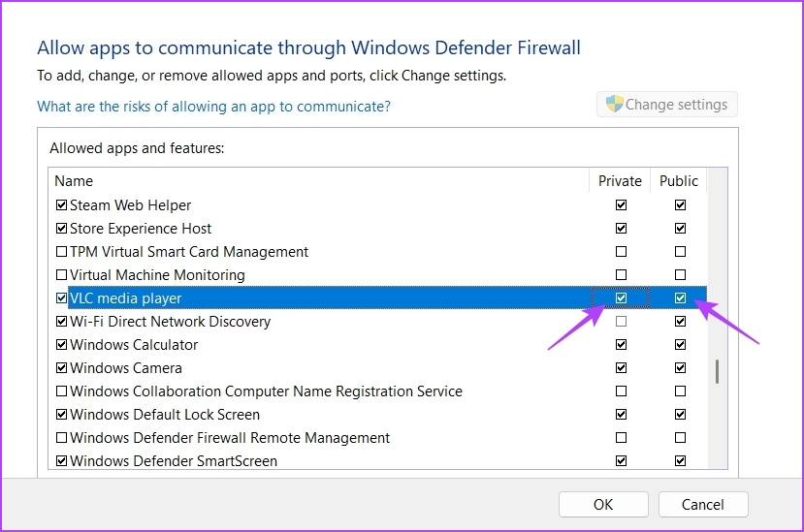Enable Private for Wi-Fi Direct Network Discovery
Viewport: 804px width, 532px height.
click(x=621, y=322)
